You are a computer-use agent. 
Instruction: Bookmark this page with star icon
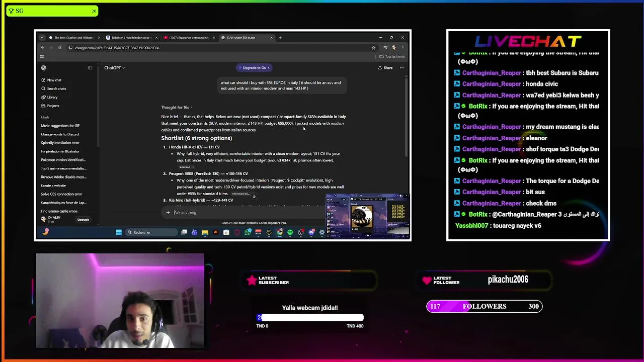click(x=373, y=48)
